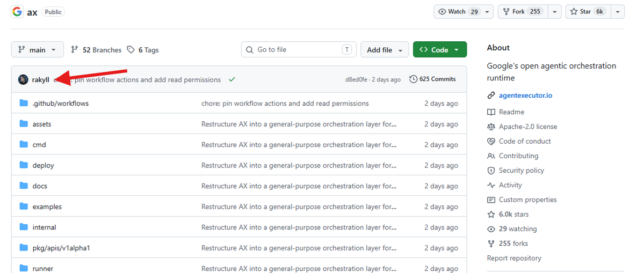The height and width of the screenshot is (273, 644).
Task: Open the Contributing guidelines link
Action: pos(519,156)
